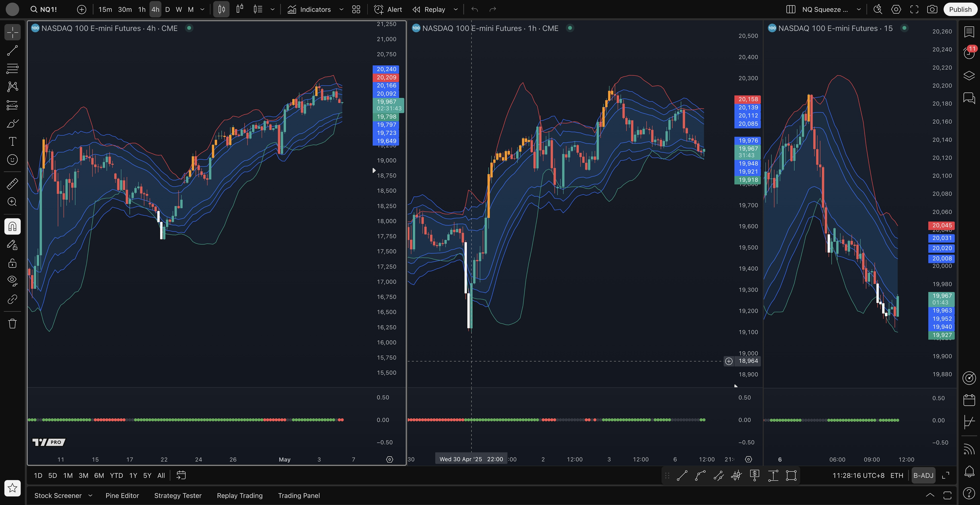Image resolution: width=980 pixels, height=505 pixels.
Task: Open the Pine Editor tab
Action: click(122, 496)
